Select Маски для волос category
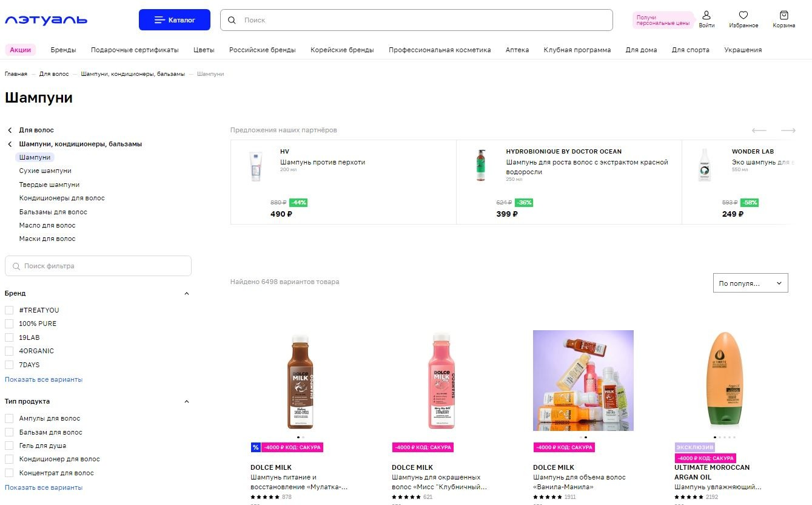This screenshot has width=812, height=505. [x=47, y=239]
